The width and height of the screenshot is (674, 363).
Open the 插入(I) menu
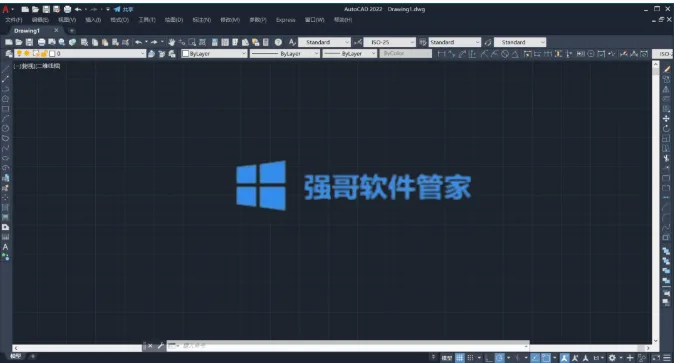(93, 20)
